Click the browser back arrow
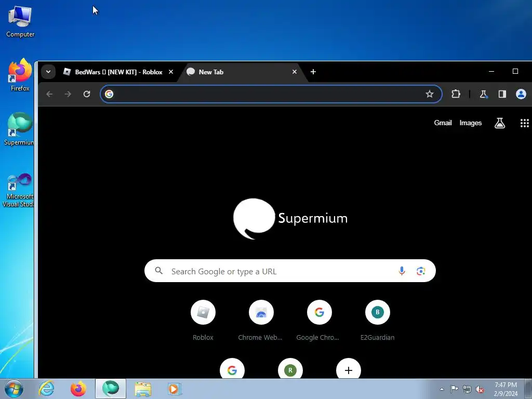The image size is (532, 399). 49,94
